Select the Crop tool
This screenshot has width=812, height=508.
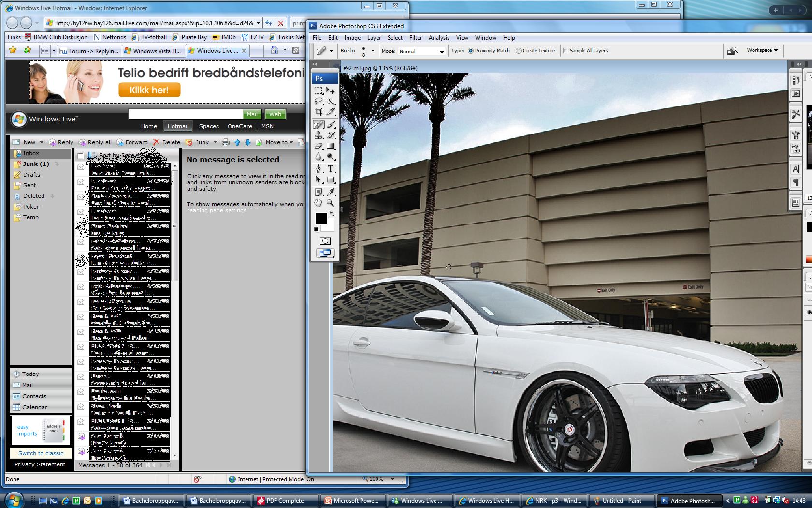(319, 112)
